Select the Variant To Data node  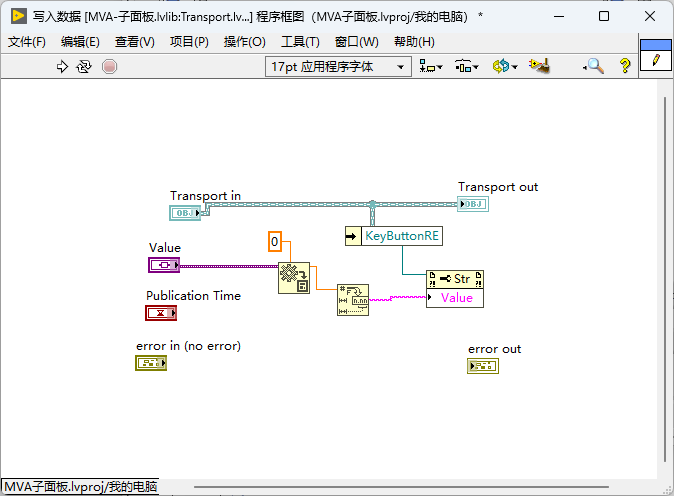(294, 278)
